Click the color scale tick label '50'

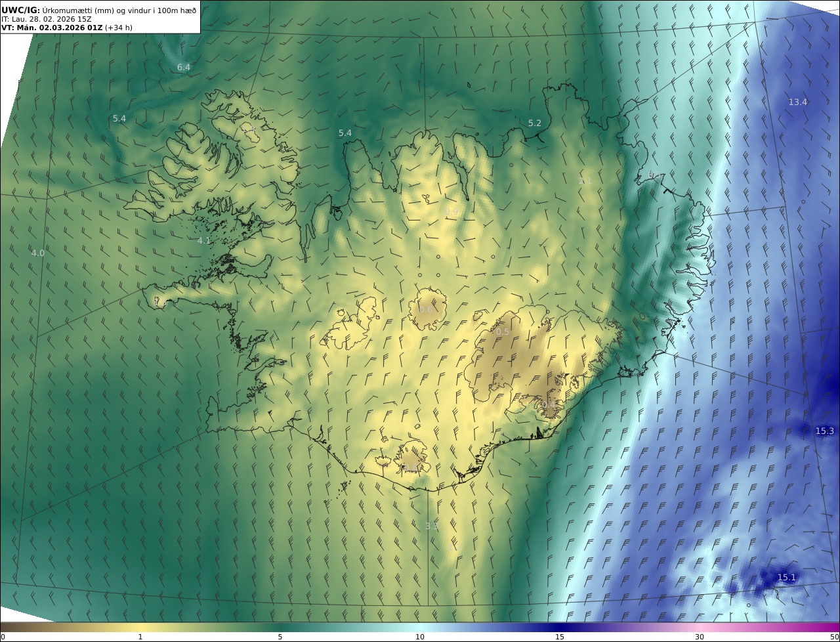coord(835,637)
